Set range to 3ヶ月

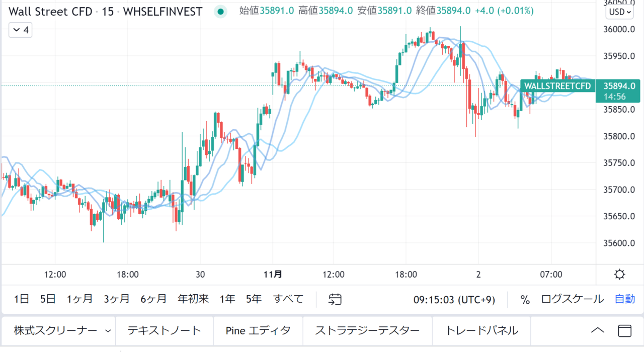[x=117, y=299]
